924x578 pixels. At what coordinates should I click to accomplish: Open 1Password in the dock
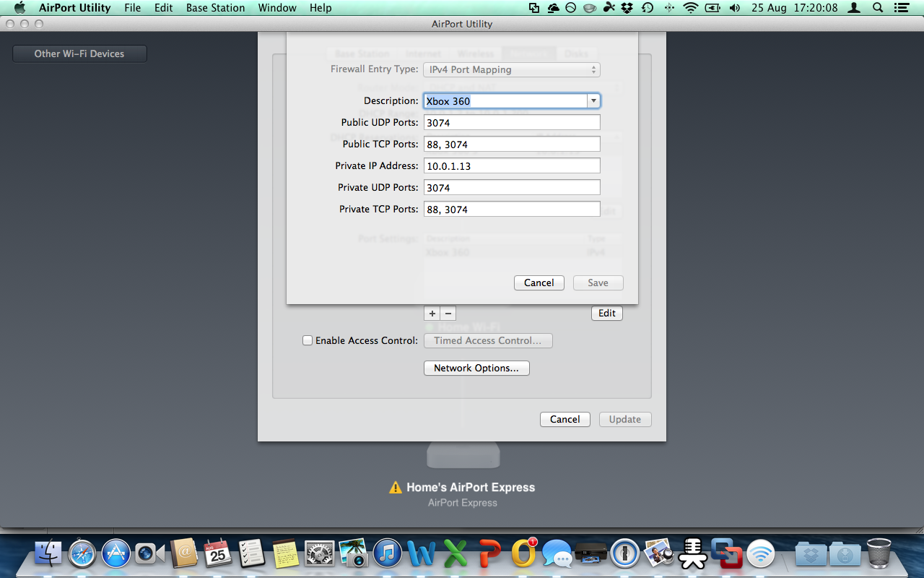point(625,553)
